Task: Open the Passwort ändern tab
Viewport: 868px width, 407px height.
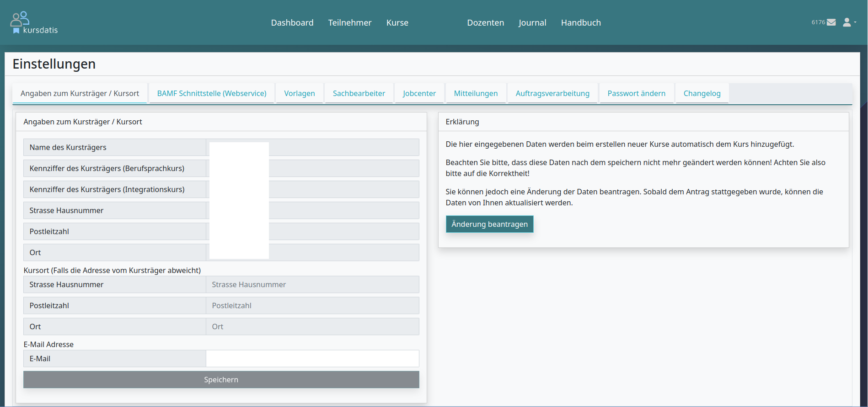Action: (636, 93)
